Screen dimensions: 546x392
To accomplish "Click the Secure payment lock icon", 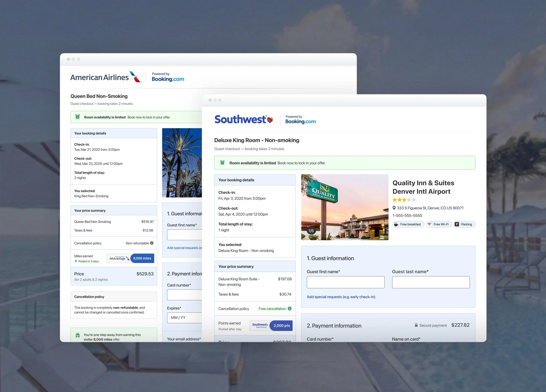I will tap(416, 325).
